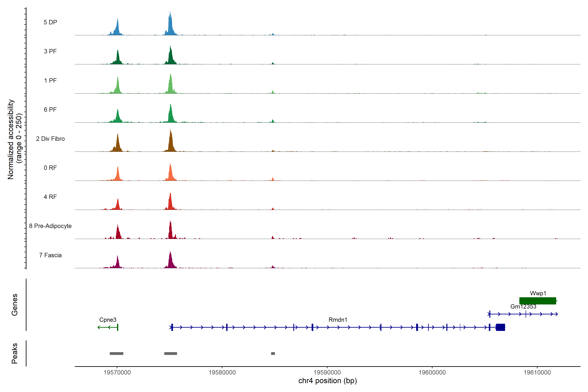The width and height of the screenshot is (588, 392).
Task: Click the 2 Div Fibro track label
Action: tap(50, 139)
